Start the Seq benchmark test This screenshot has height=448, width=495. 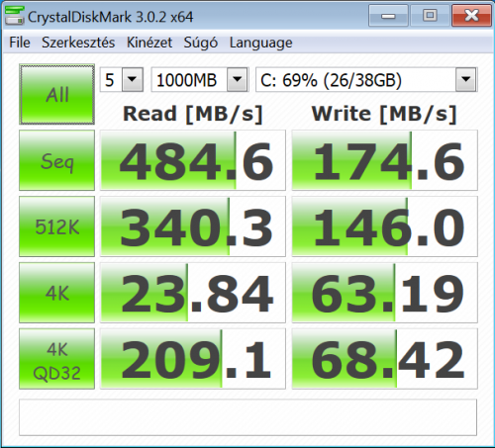tap(56, 160)
